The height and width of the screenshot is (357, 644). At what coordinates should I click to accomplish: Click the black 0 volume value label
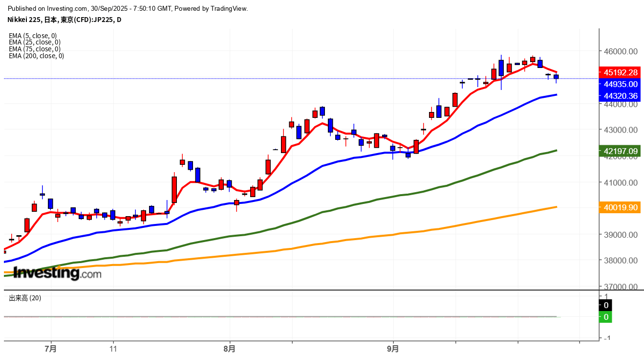pyautogui.click(x=606, y=305)
